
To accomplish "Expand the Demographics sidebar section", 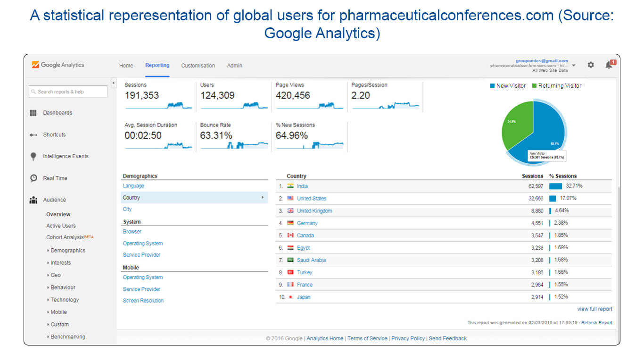I will tap(67, 251).
